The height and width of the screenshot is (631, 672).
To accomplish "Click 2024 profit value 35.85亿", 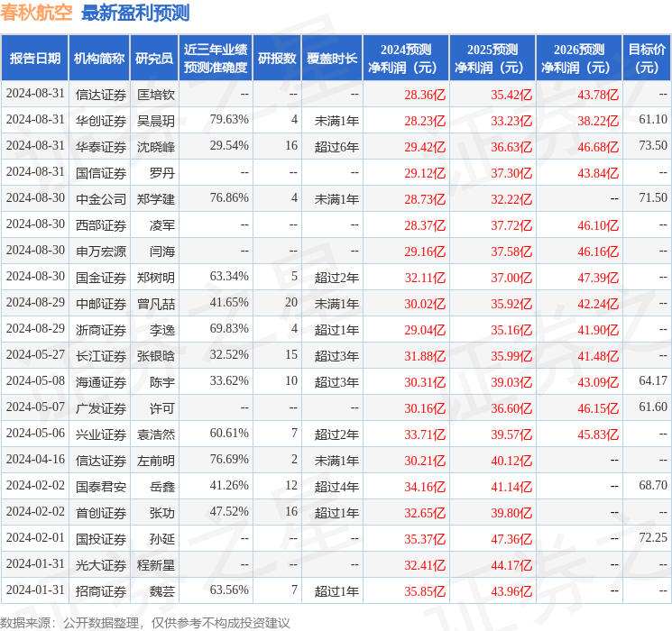I will pyautogui.click(x=425, y=591).
